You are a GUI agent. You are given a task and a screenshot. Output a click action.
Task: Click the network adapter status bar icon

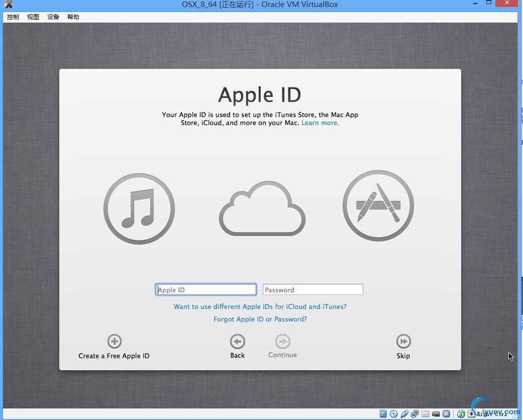pos(415,414)
